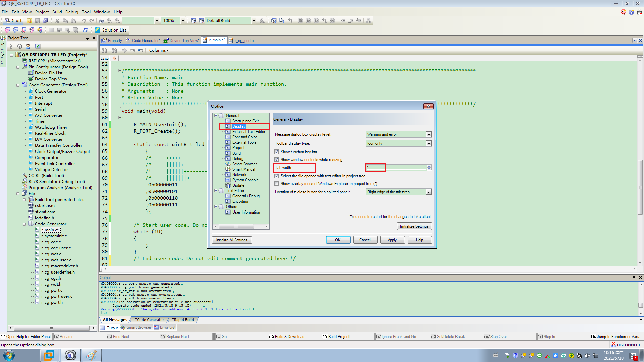Enable Show overlay icons of Windows Explorer

point(277,183)
